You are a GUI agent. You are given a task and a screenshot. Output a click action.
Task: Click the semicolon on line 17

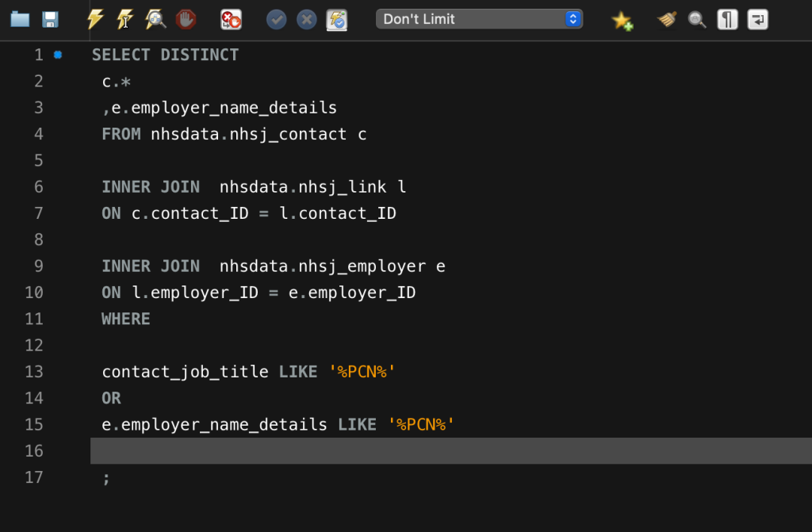pos(106,478)
